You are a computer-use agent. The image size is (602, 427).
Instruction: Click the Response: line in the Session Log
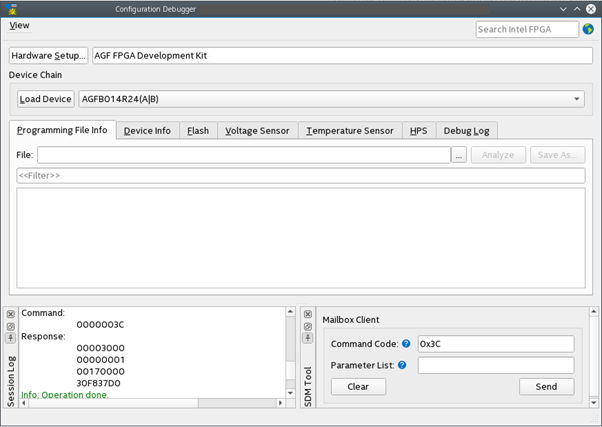(43, 336)
